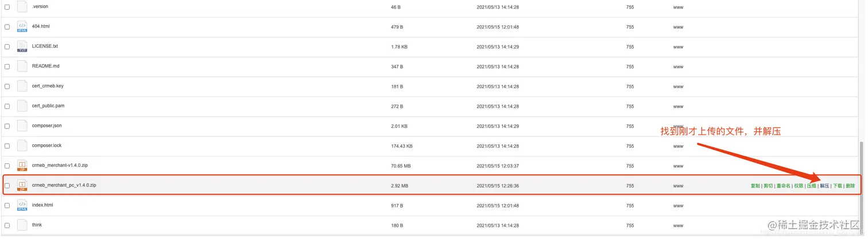Click the cert_crmeb.key file name
Image resolution: width=868 pixels, height=239 pixels.
click(x=48, y=86)
